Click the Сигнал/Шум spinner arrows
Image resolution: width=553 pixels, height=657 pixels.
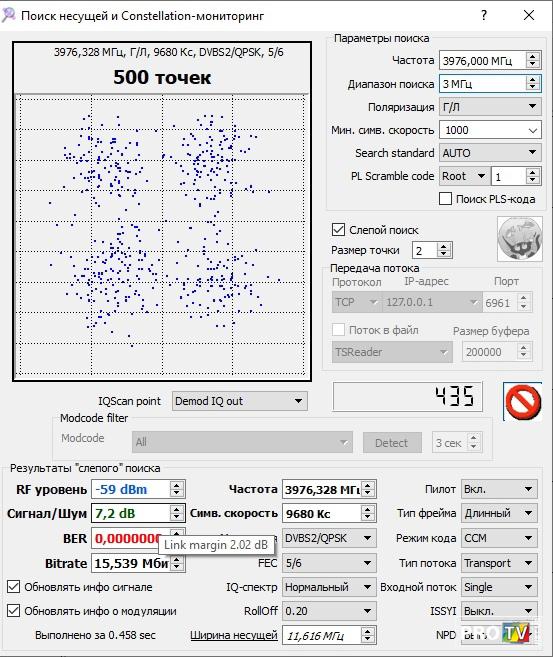coord(176,513)
